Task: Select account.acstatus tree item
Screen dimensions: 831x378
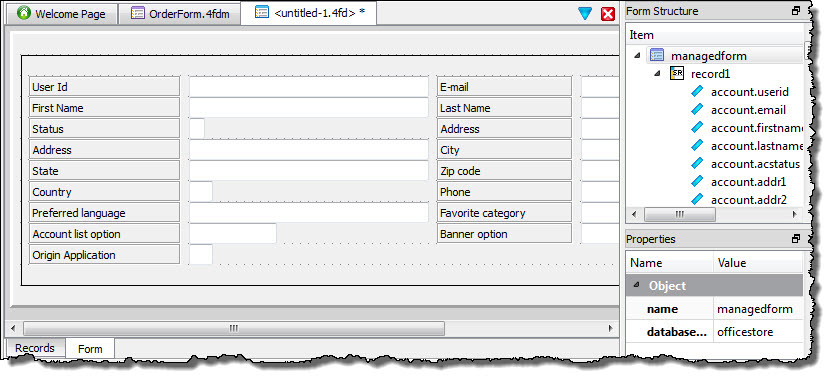Action: click(755, 164)
